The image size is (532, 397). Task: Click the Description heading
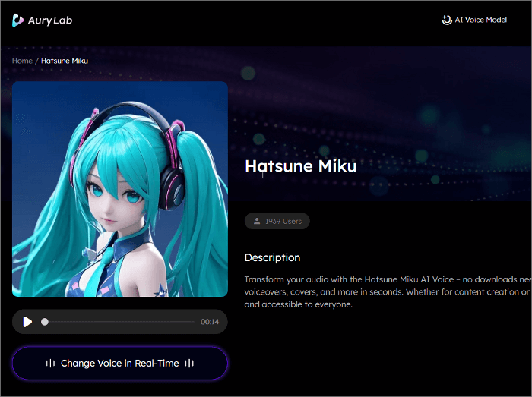(x=272, y=257)
